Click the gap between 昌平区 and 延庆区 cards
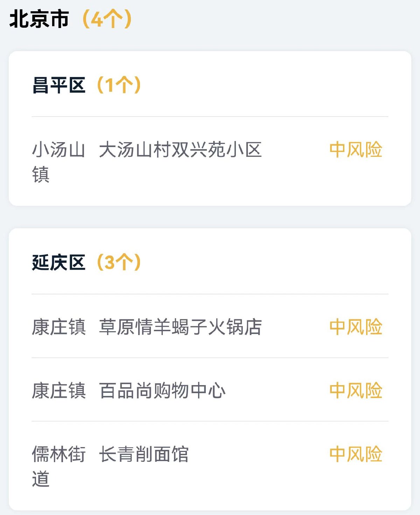420x515 pixels. click(x=210, y=217)
